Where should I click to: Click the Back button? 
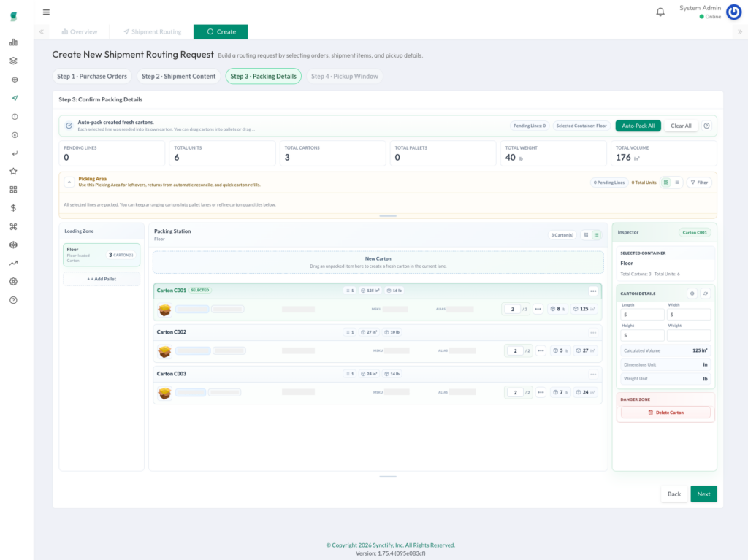tap(674, 494)
